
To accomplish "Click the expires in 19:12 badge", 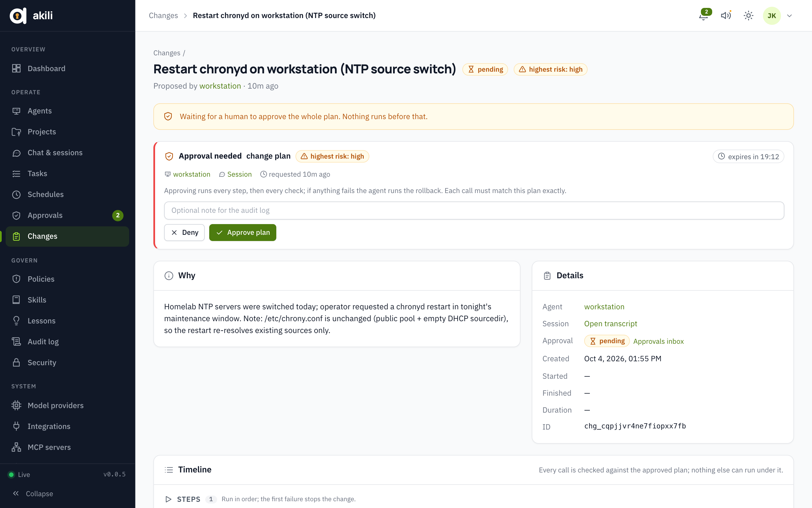I will (x=748, y=157).
